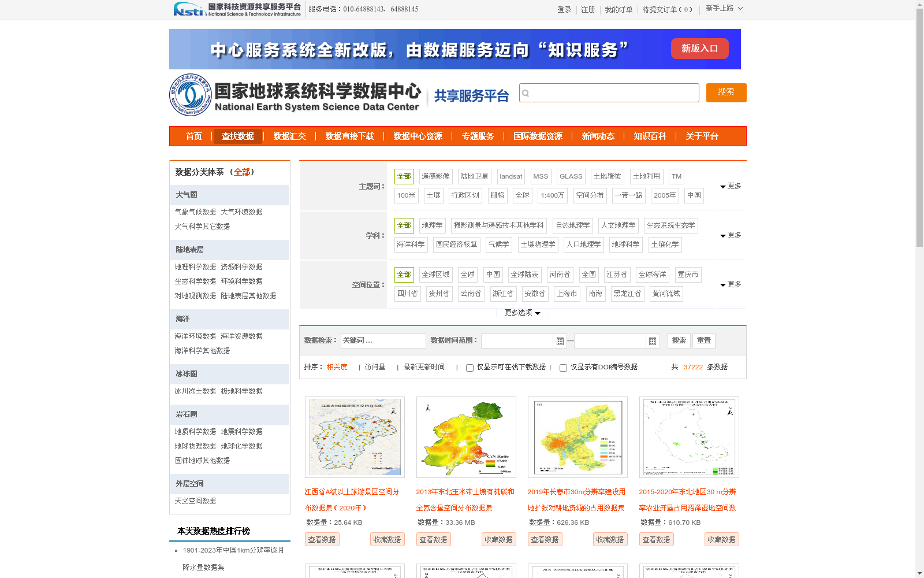Click 全部 link in 数据分类体系 header
This screenshot has height=578, width=924.
pos(242,172)
